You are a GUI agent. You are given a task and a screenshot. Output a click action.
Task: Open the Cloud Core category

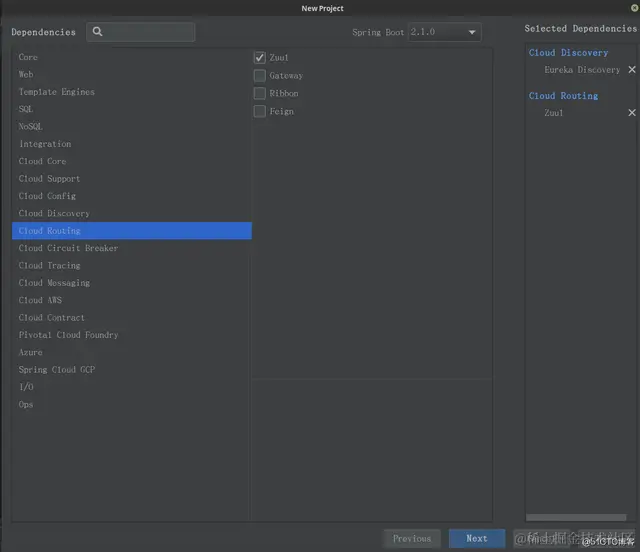[x=131, y=161]
